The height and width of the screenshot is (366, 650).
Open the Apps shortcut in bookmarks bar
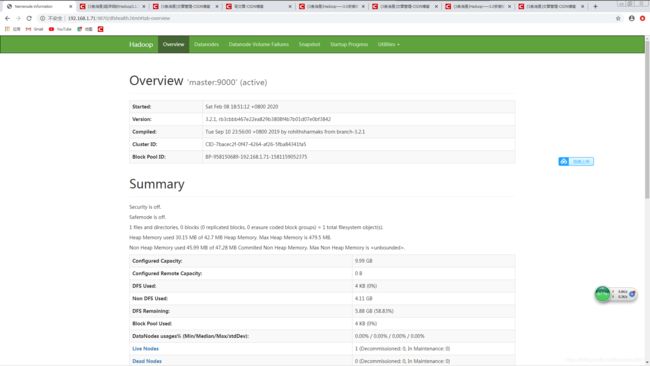pyautogui.click(x=12, y=29)
